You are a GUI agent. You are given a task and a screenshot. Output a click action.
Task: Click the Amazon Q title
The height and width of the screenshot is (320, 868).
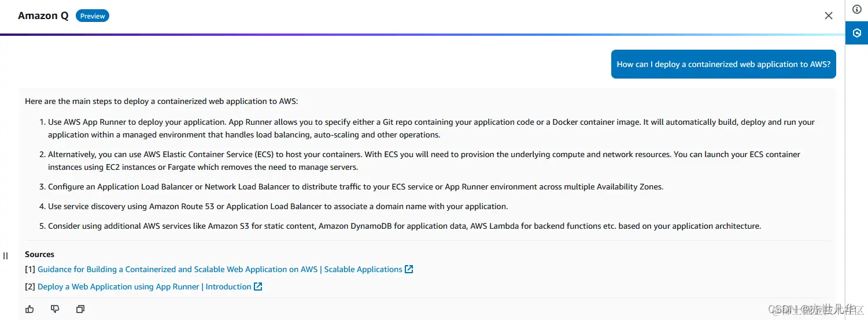(43, 16)
